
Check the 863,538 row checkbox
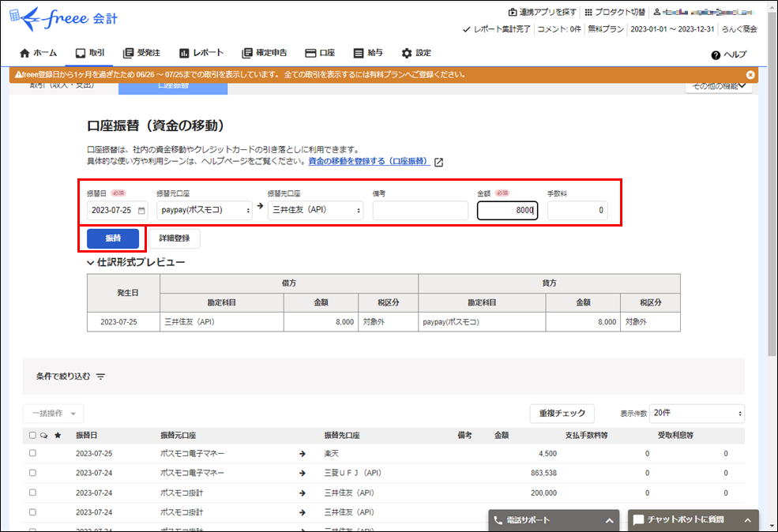coord(32,473)
